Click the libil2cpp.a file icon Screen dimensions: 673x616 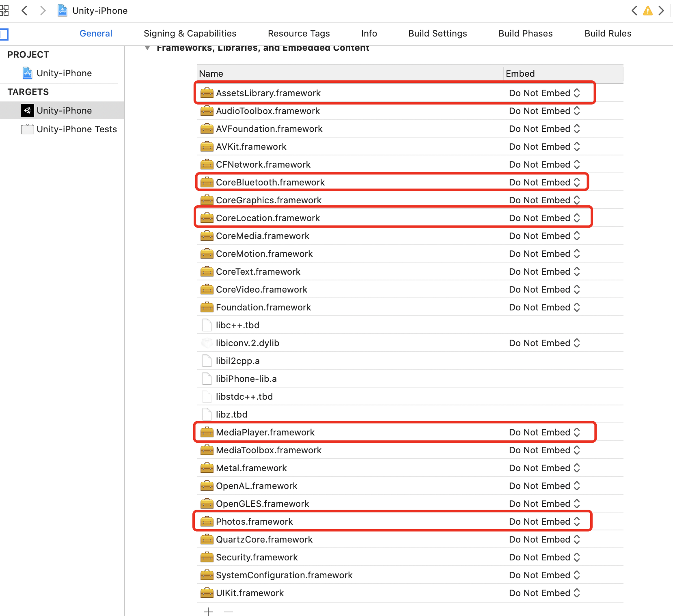click(x=207, y=361)
